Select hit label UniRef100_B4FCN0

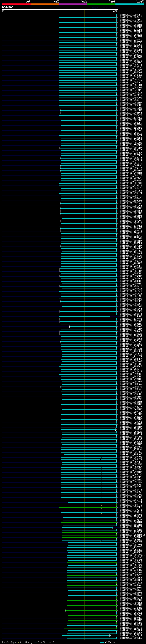[x=131, y=377]
